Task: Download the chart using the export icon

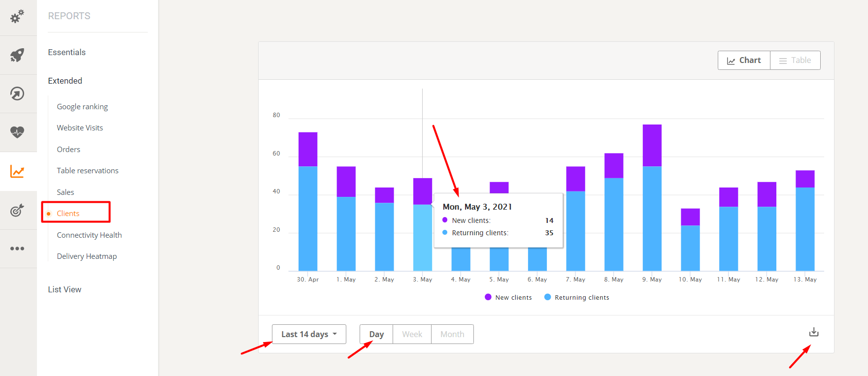Action: [x=814, y=332]
